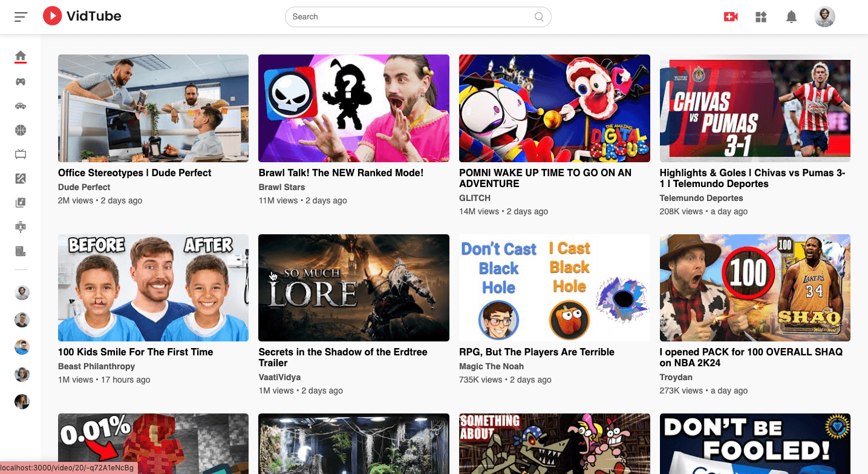Open the apps grid icon in header
This screenshot has height=474, width=868.
pyautogui.click(x=761, y=17)
